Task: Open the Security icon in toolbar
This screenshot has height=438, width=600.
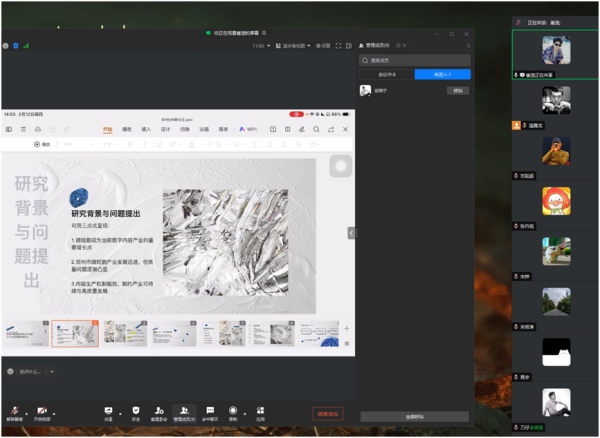Action: point(135,412)
